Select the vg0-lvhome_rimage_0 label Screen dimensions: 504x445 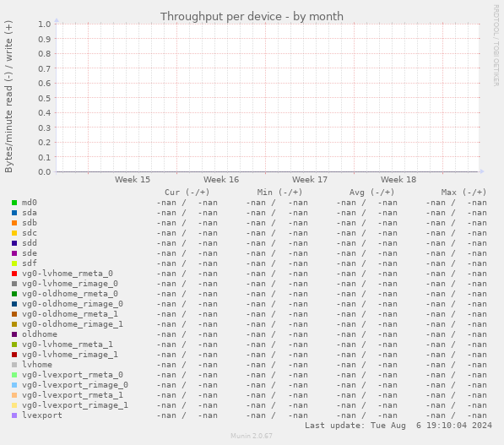[70, 284]
